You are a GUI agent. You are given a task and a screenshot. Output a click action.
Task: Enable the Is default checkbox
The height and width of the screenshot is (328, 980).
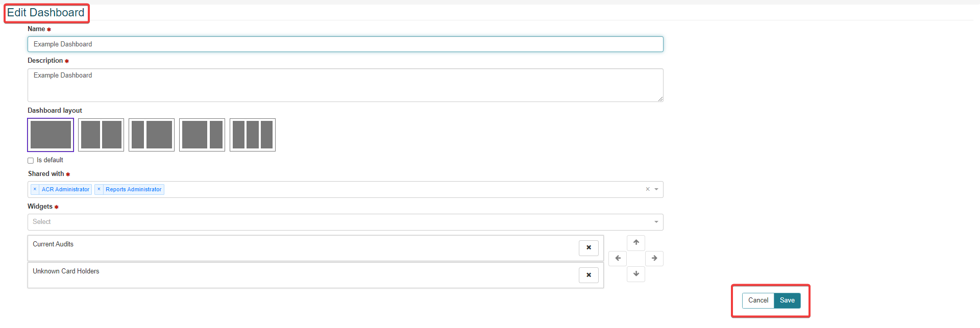coord(30,160)
